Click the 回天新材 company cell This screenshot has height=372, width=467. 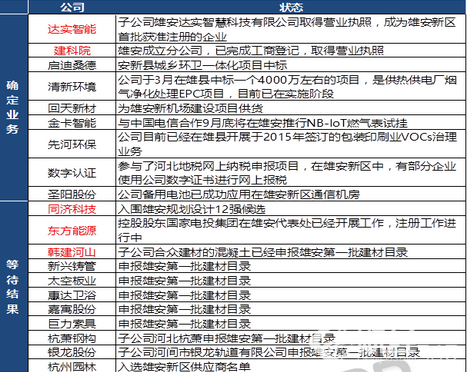pyautogui.click(x=72, y=108)
